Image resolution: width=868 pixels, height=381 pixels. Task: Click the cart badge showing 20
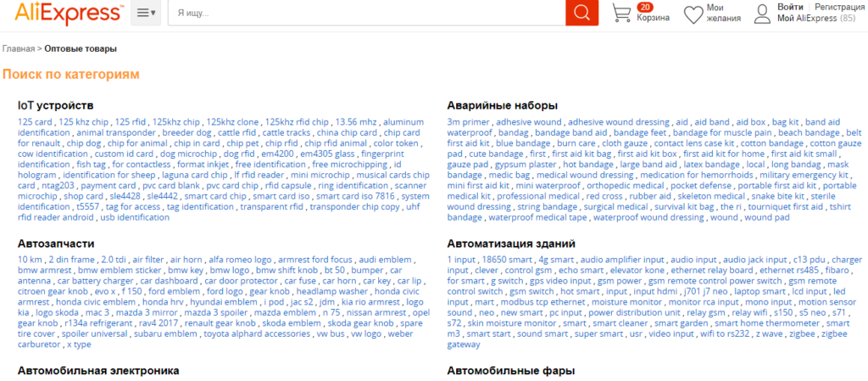tap(645, 7)
